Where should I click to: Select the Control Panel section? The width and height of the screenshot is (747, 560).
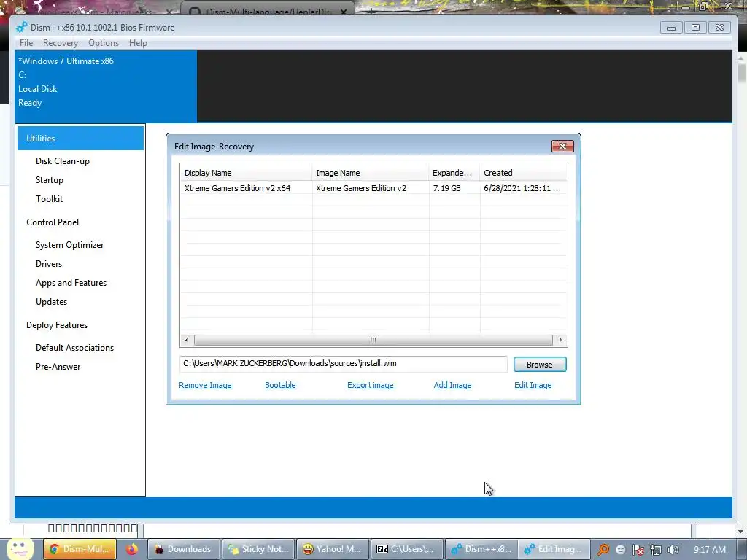(x=53, y=222)
